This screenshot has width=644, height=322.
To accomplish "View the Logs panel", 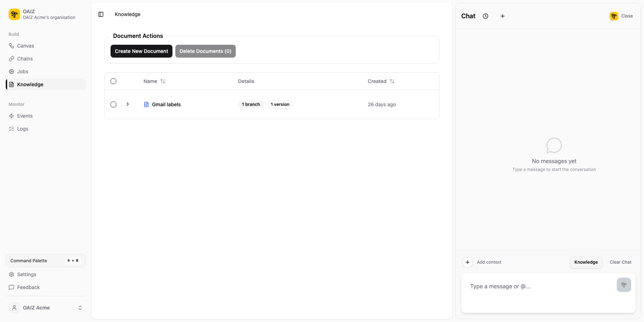I will pyautogui.click(x=23, y=128).
